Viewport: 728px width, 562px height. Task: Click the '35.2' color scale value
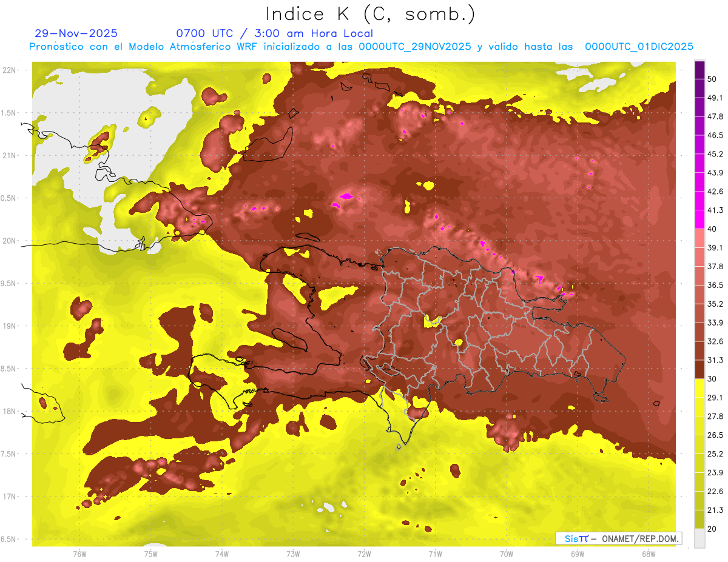point(715,304)
